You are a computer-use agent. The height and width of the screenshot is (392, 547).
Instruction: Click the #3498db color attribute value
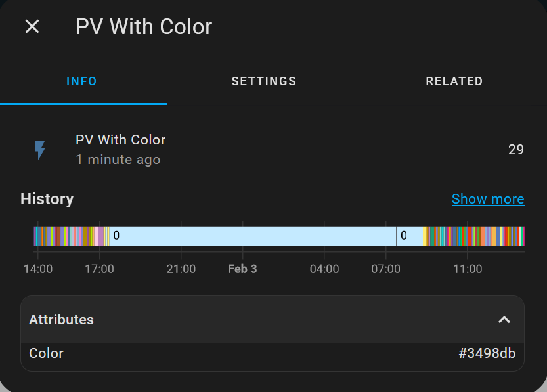pyautogui.click(x=487, y=353)
